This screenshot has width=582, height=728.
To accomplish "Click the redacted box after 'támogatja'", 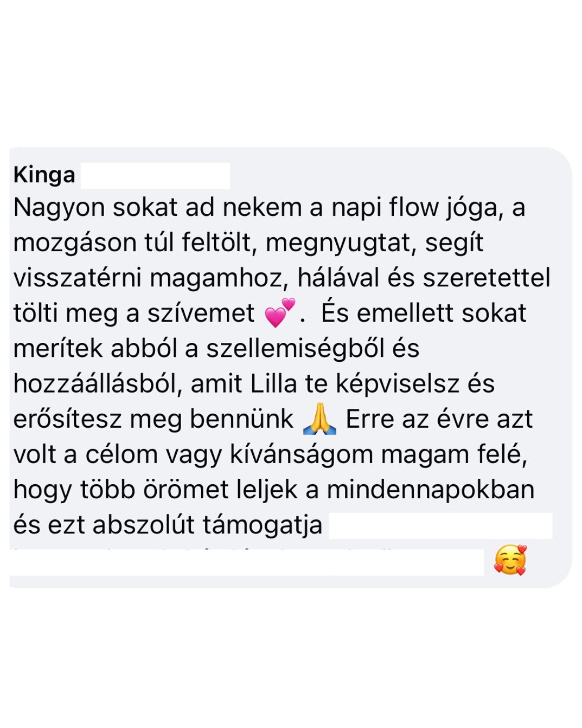I will [x=440, y=526].
